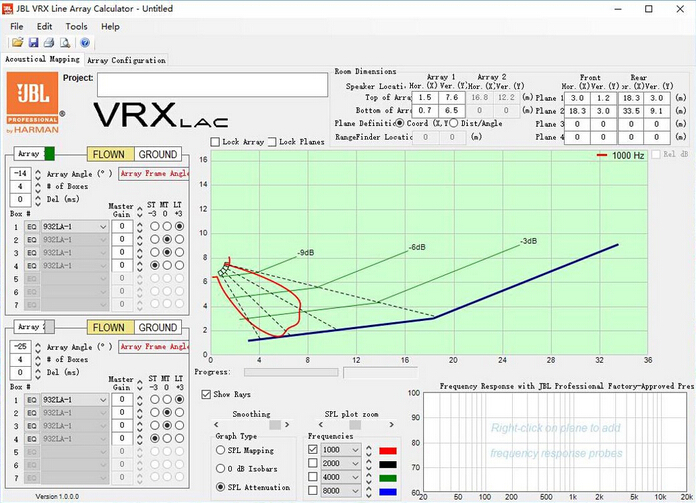Open Array 2 box 3 932LA-1 dropdown

pos(75,426)
